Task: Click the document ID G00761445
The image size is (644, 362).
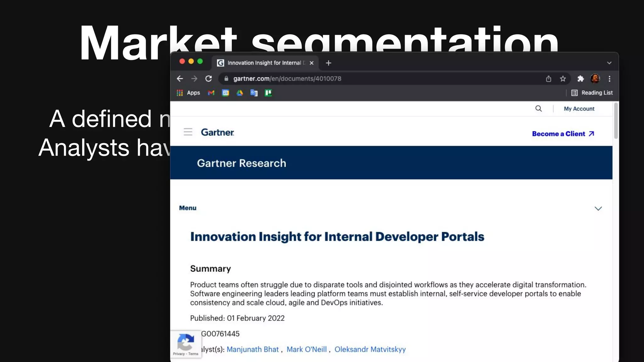Action: tap(220, 334)
